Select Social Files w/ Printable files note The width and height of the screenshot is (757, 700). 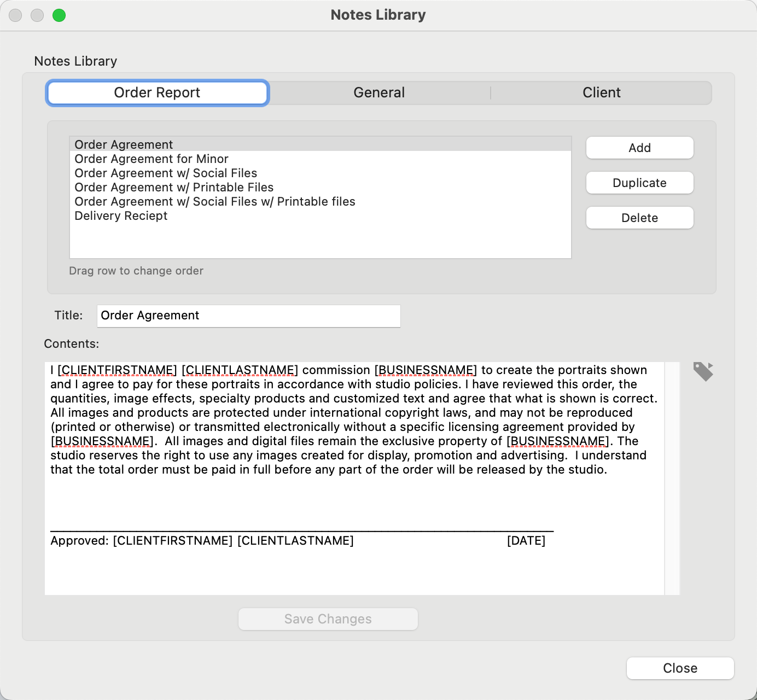coord(215,202)
